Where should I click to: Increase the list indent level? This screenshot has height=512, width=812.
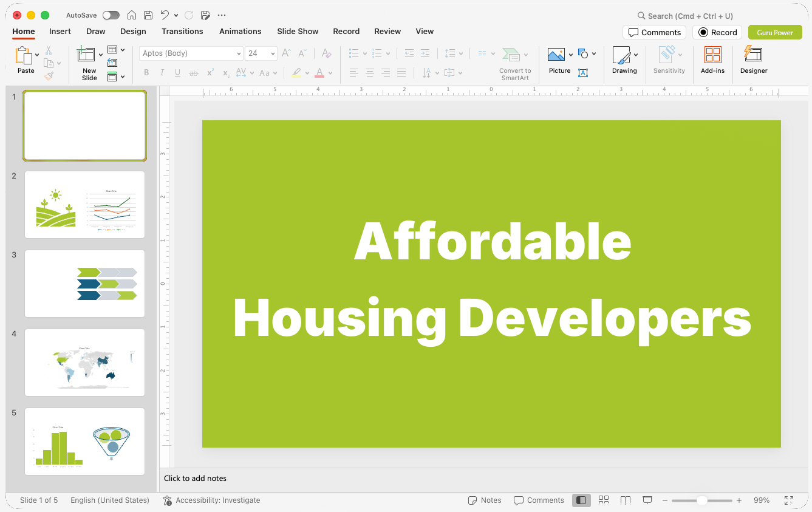click(x=425, y=53)
